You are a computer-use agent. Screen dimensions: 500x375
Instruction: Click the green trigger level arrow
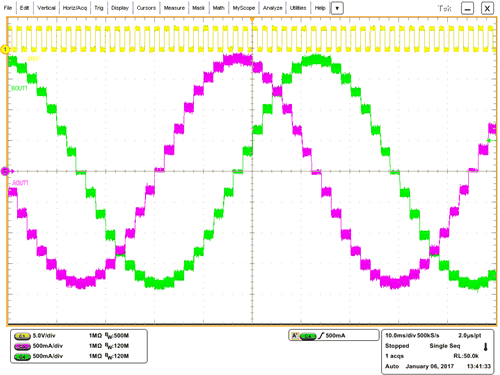[x=491, y=141]
